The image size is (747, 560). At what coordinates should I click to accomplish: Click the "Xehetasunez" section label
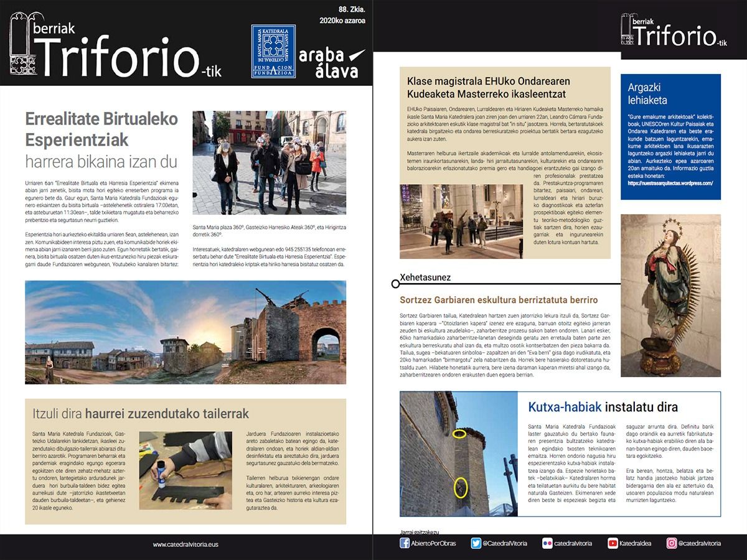(x=425, y=277)
